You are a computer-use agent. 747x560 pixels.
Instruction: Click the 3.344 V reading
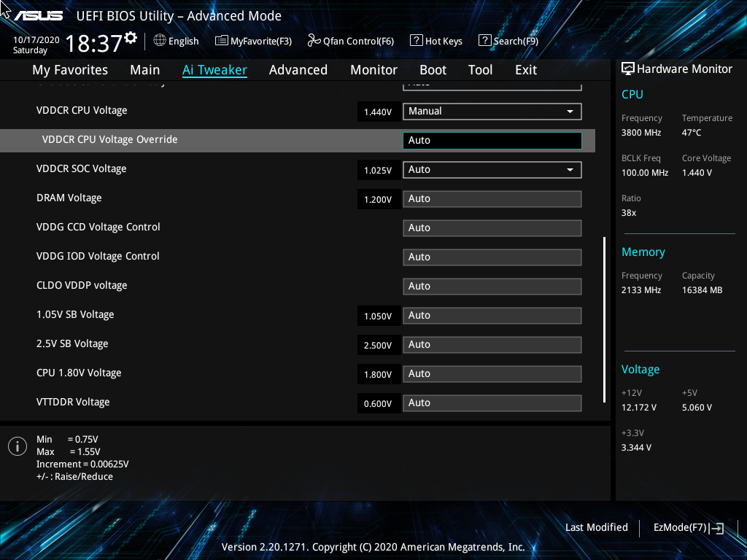[636, 448]
